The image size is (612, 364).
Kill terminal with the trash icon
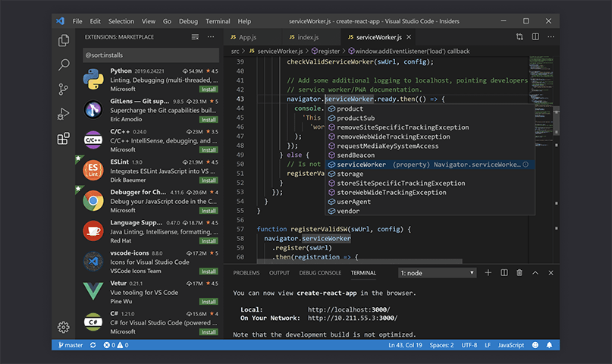coord(519,272)
